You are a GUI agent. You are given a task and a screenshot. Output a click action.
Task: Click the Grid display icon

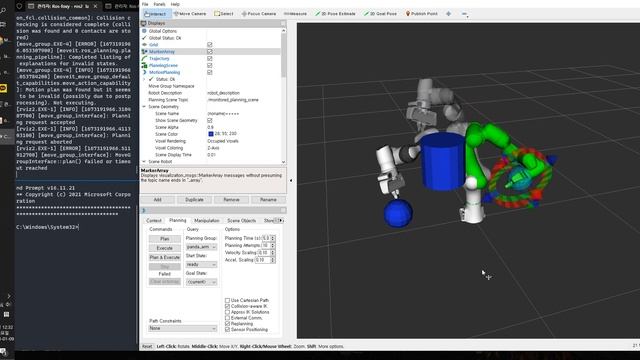coord(144,44)
